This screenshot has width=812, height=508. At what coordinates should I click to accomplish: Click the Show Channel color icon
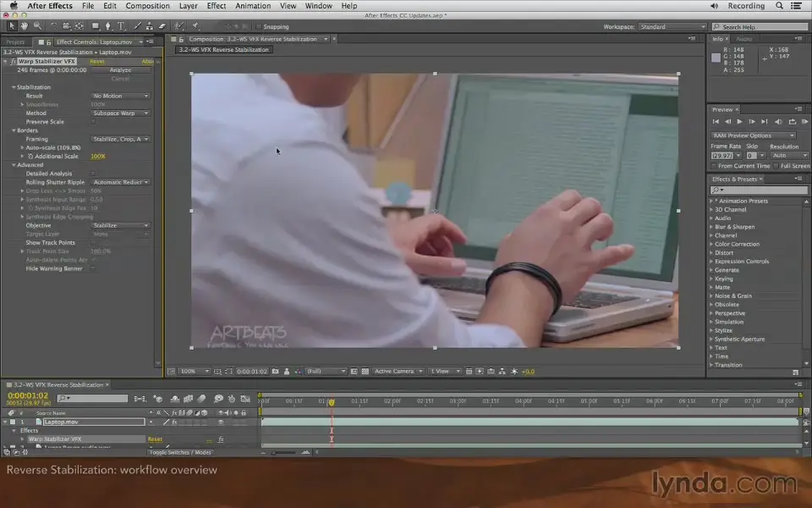[299, 371]
